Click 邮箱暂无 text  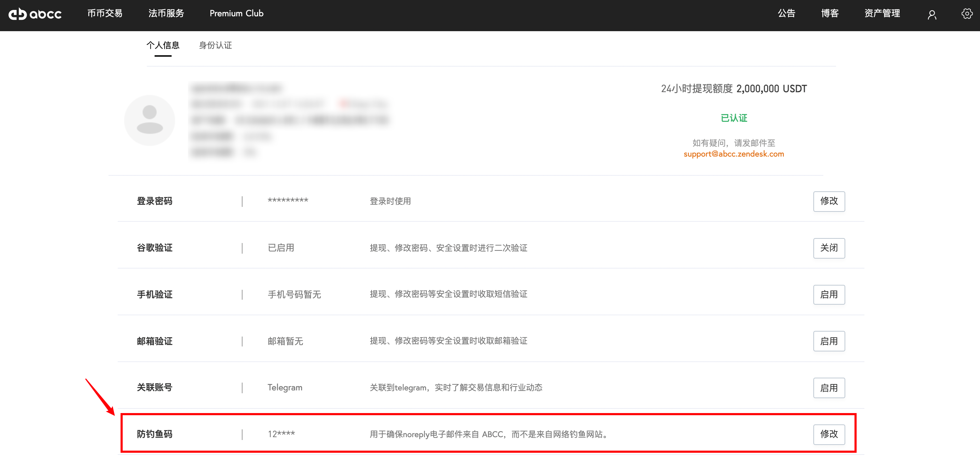pyautogui.click(x=285, y=342)
